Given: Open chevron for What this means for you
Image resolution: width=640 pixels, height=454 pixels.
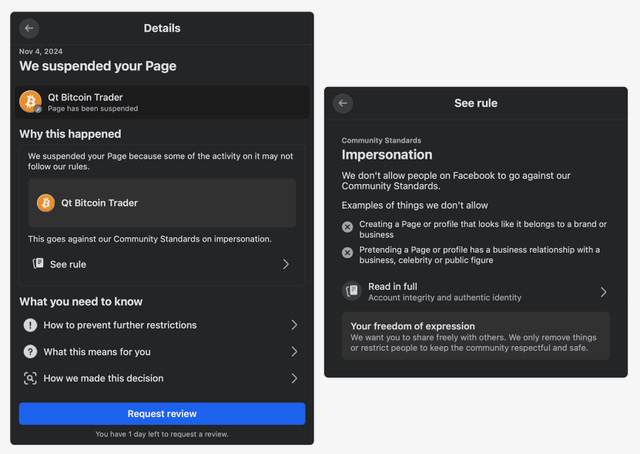Looking at the screenshot, I should tap(294, 352).
